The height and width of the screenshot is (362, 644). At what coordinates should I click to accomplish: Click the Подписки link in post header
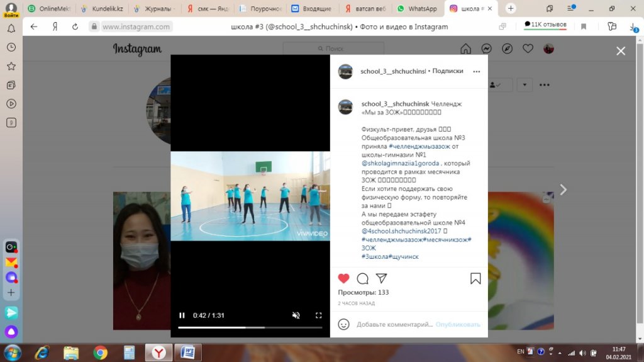[x=448, y=71]
